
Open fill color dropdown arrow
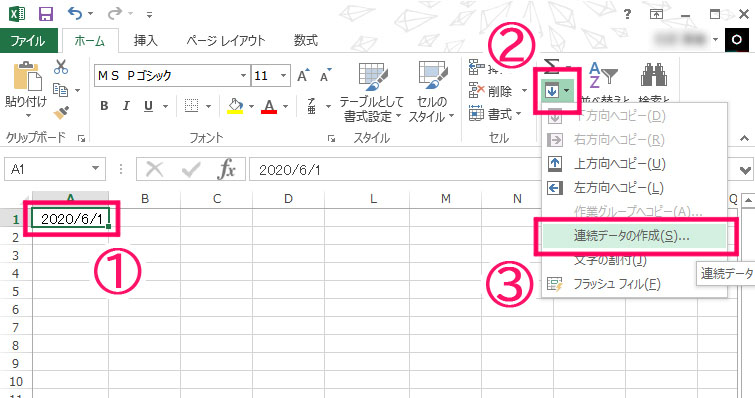coord(251,106)
